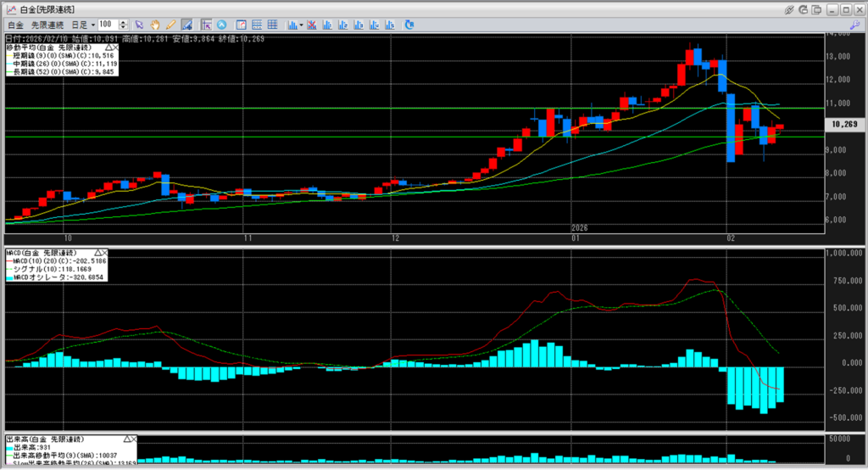Screen dimensions: 868x470
Task: Select the arrow pointer cursor tool
Action: (x=140, y=25)
